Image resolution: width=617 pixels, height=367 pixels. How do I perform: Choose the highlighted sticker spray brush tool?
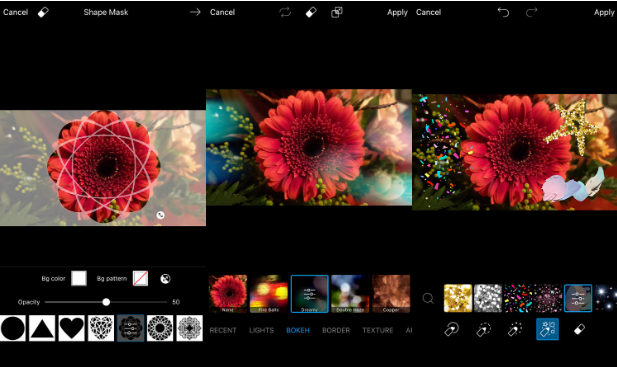point(547,329)
